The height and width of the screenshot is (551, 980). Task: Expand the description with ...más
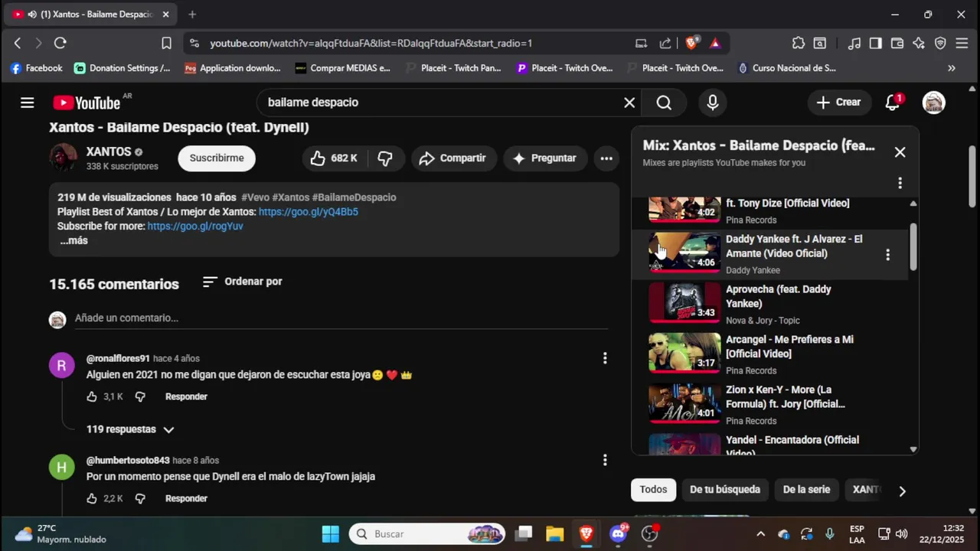73,240
